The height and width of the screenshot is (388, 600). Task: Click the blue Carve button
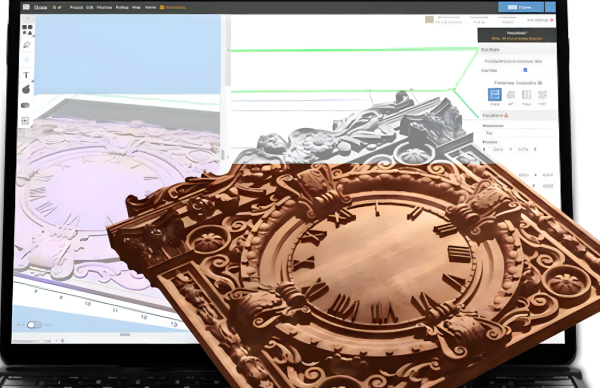pos(521,7)
